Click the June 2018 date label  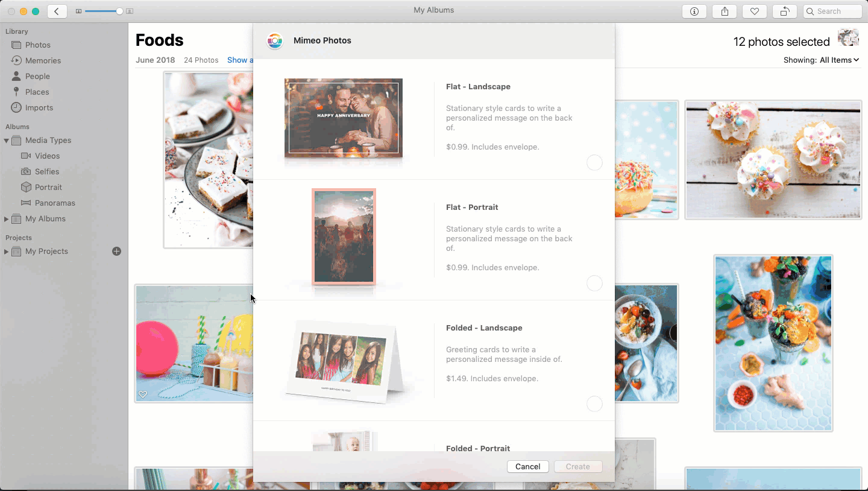[155, 60]
